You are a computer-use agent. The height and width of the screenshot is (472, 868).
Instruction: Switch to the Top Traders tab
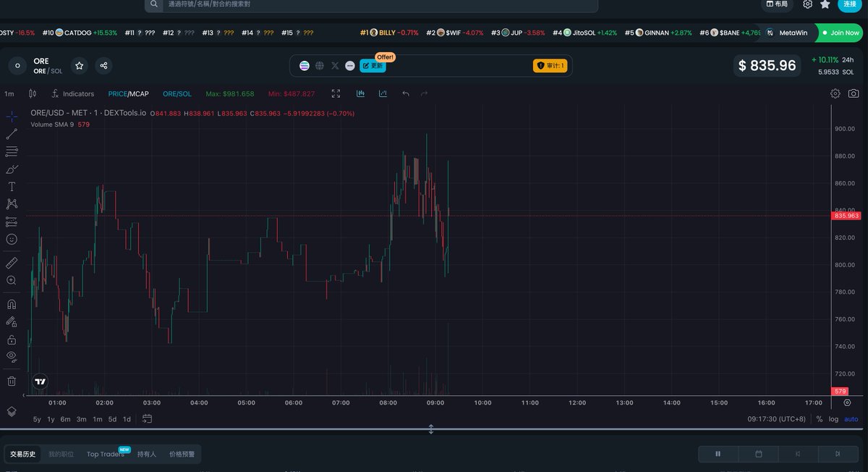coord(105,454)
